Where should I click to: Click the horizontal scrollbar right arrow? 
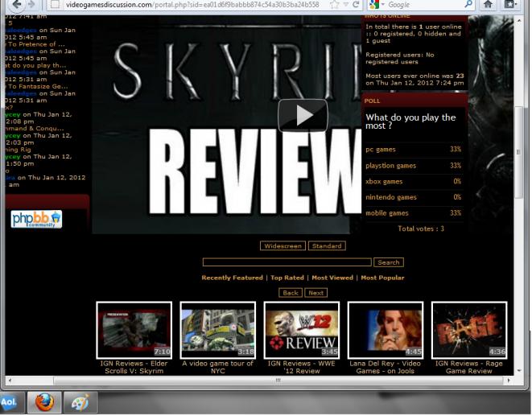[508, 381]
